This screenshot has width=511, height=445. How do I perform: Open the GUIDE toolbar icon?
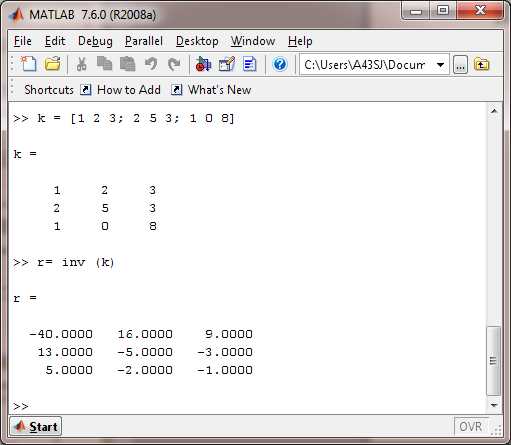click(227, 64)
